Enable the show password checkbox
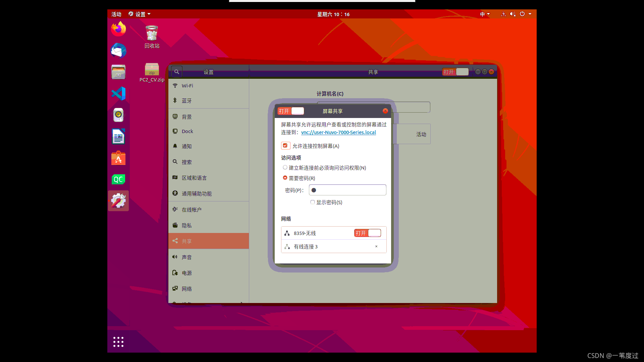The width and height of the screenshot is (644, 362). (312, 202)
